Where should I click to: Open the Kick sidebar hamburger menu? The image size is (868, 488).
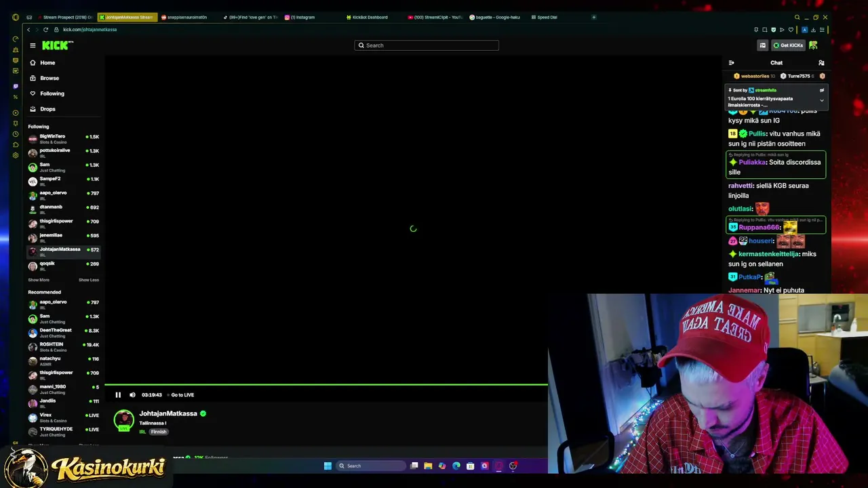(33, 45)
